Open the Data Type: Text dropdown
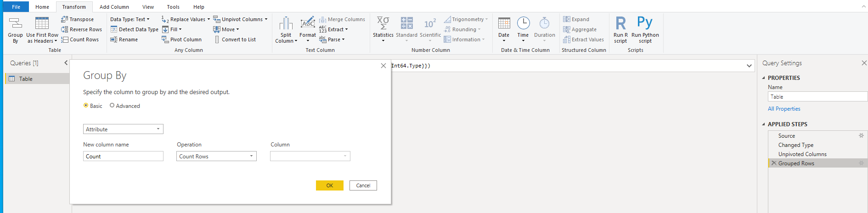868x213 pixels. 130,19
